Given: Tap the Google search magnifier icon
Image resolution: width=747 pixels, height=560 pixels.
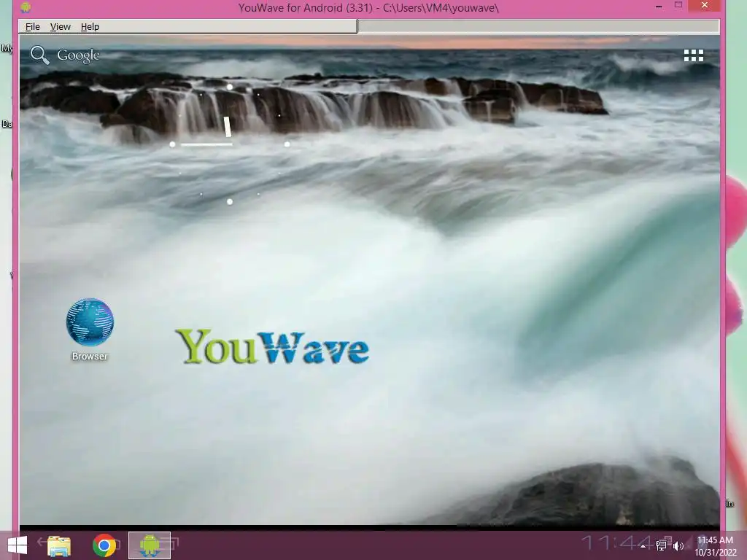Looking at the screenshot, I should [39, 55].
